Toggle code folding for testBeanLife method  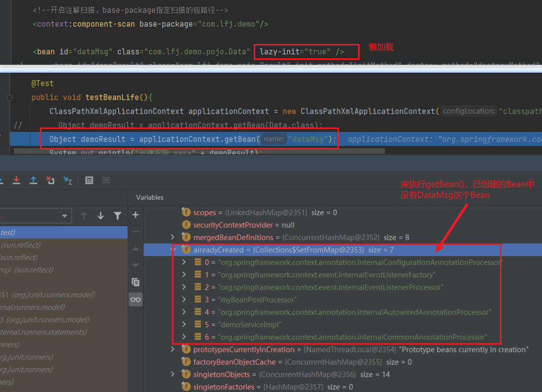(9, 98)
